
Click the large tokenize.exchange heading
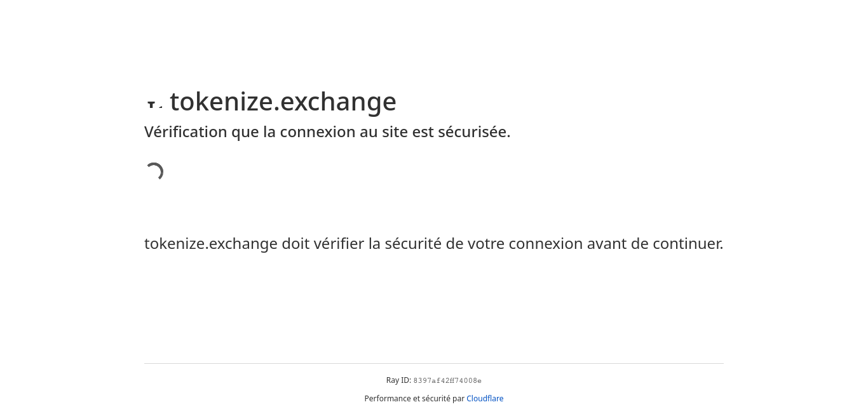283,102
